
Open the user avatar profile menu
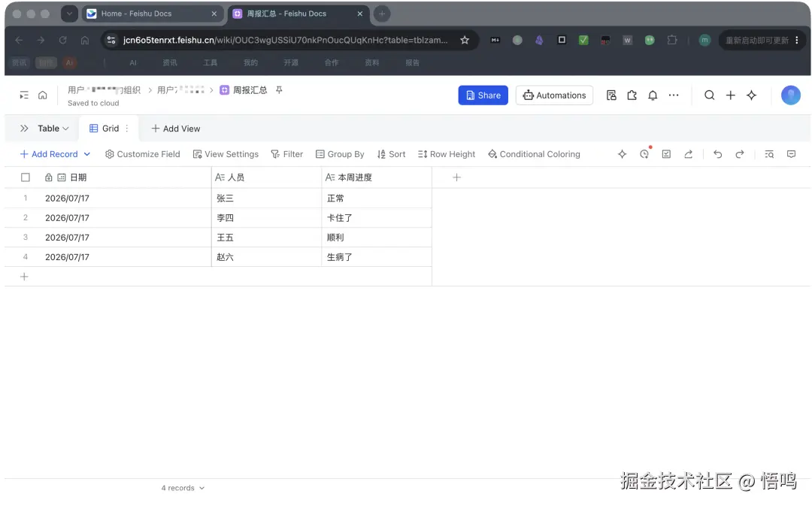click(x=790, y=95)
